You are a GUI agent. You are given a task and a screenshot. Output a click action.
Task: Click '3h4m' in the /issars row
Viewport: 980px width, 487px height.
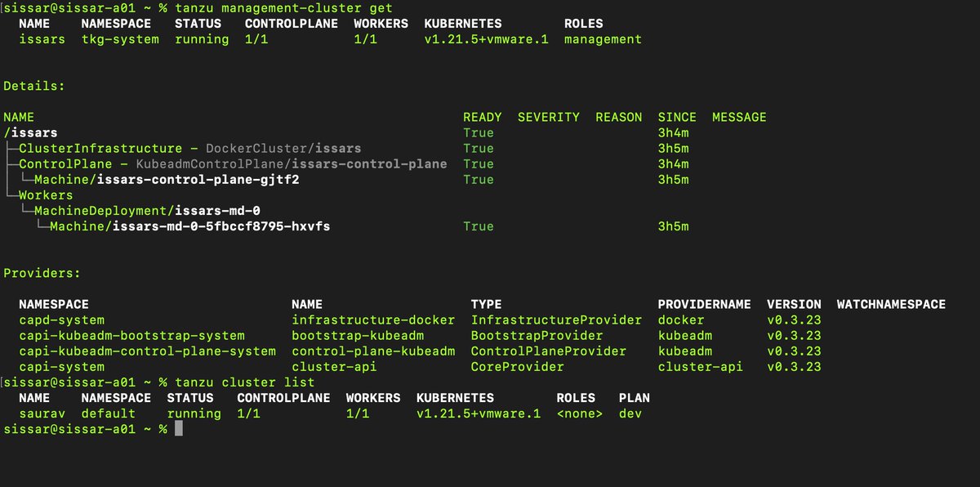coord(673,132)
